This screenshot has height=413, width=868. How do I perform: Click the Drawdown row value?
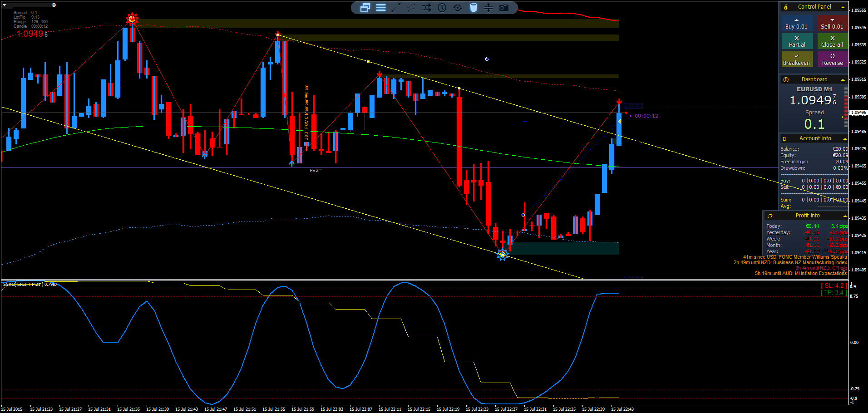pos(841,168)
